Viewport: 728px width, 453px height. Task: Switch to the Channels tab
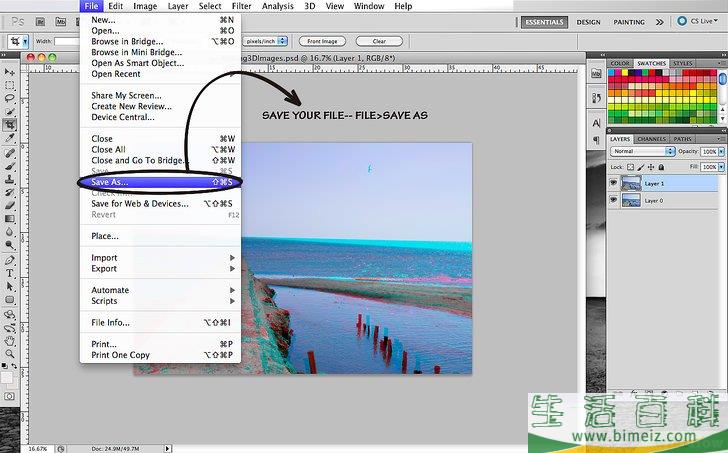click(651, 139)
